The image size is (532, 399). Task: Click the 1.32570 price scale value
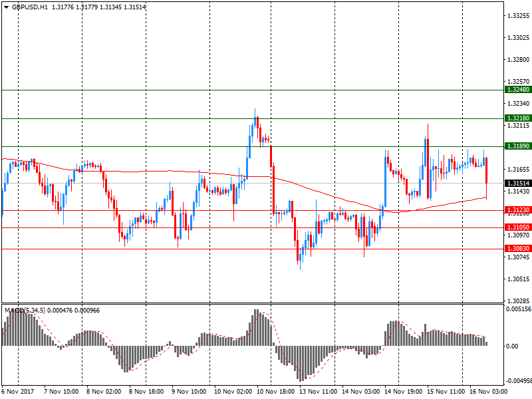[518, 81]
